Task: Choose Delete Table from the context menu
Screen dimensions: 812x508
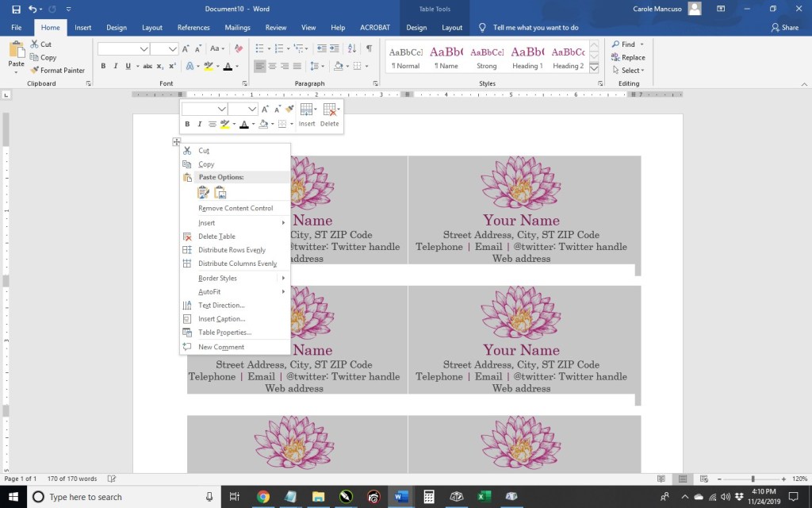Action: [216, 237]
